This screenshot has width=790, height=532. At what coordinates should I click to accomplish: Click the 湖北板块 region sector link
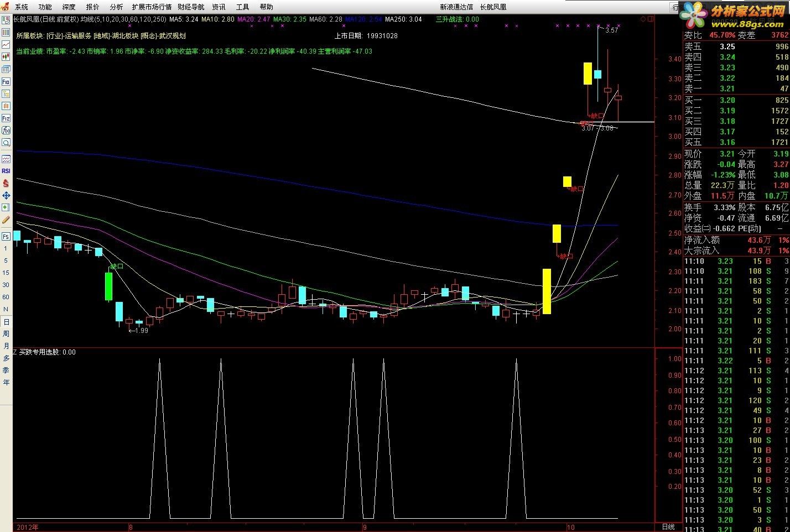(x=124, y=36)
